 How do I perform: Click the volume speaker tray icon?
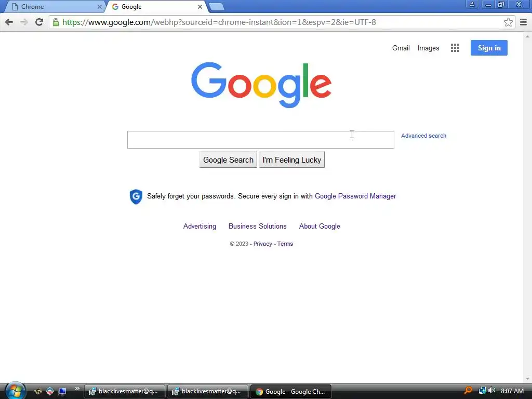click(491, 391)
